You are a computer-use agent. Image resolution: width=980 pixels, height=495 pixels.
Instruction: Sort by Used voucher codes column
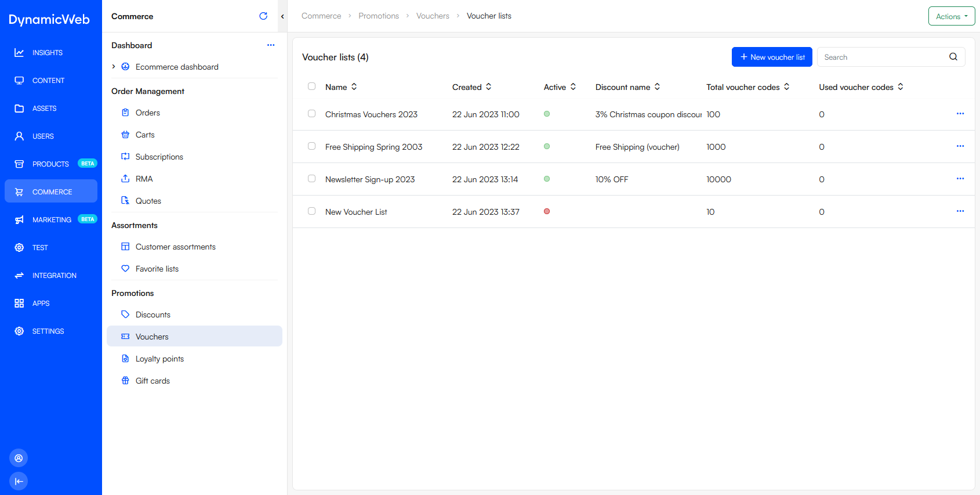[861, 87]
